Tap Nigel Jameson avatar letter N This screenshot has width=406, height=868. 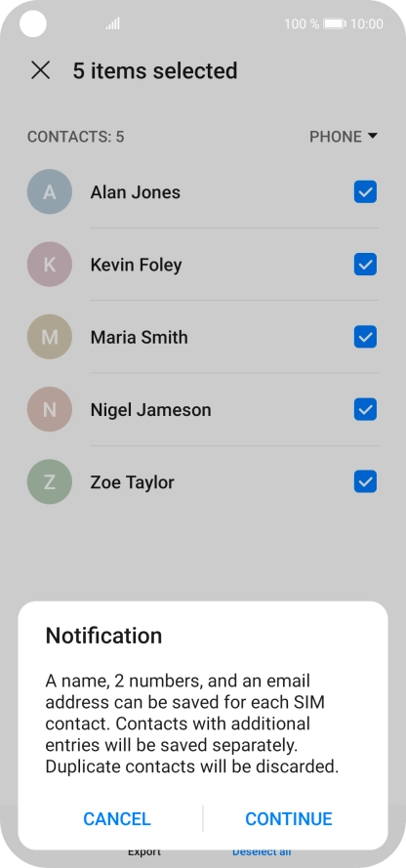click(x=50, y=410)
